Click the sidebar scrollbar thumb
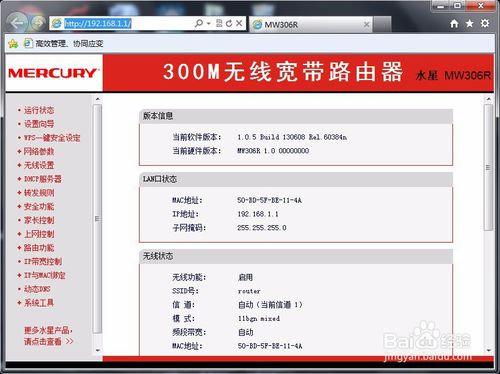 (x=97, y=219)
